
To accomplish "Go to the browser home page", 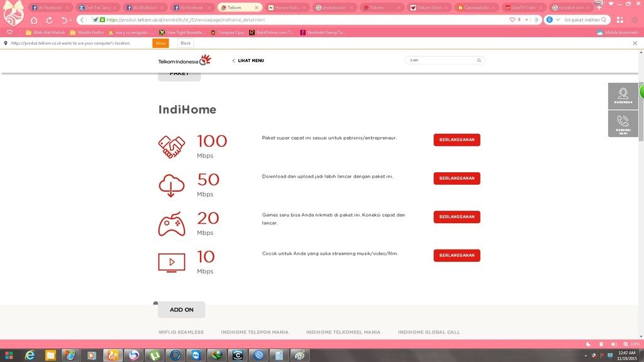I will point(34,19).
